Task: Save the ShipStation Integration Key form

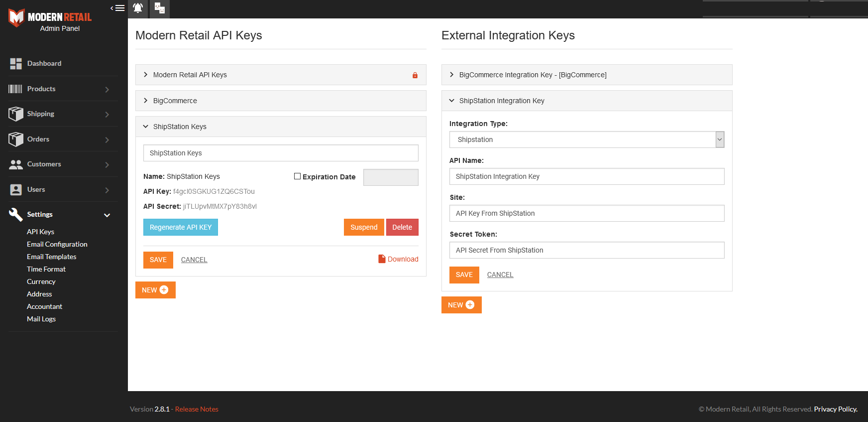Action: point(464,275)
